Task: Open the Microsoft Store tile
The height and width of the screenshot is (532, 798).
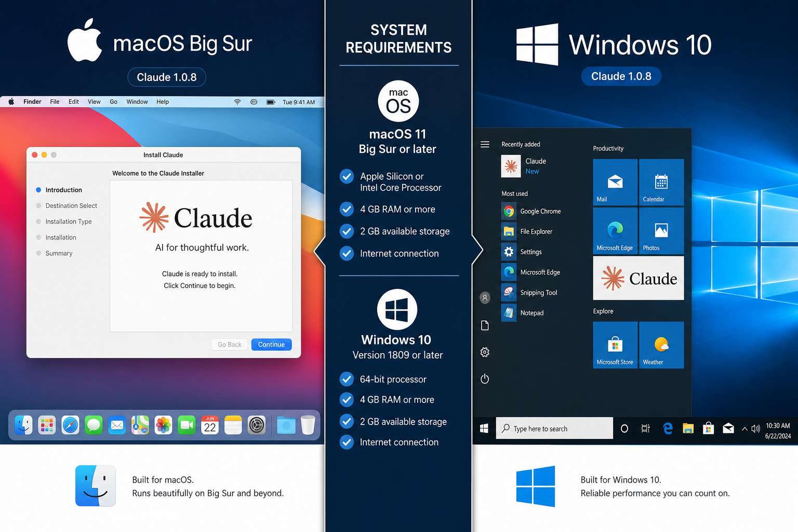Action: tap(615, 345)
